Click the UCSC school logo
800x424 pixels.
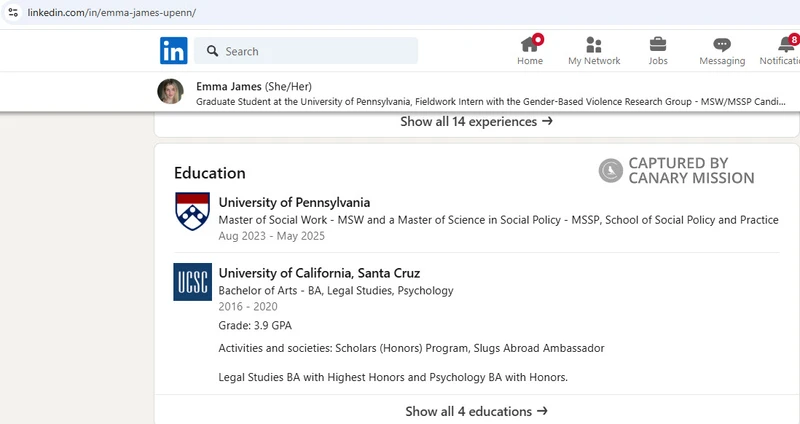tap(192, 282)
